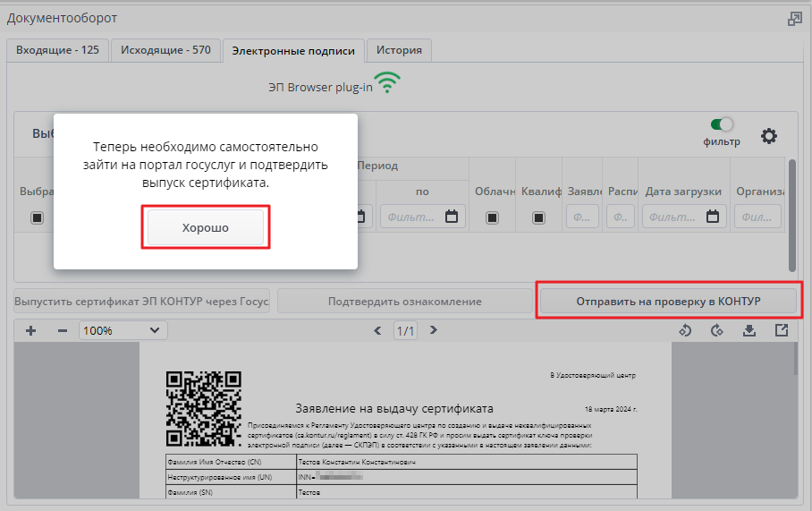Rotate document counterclockwise
This screenshot has height=511, width=812.
click(685, 330)
